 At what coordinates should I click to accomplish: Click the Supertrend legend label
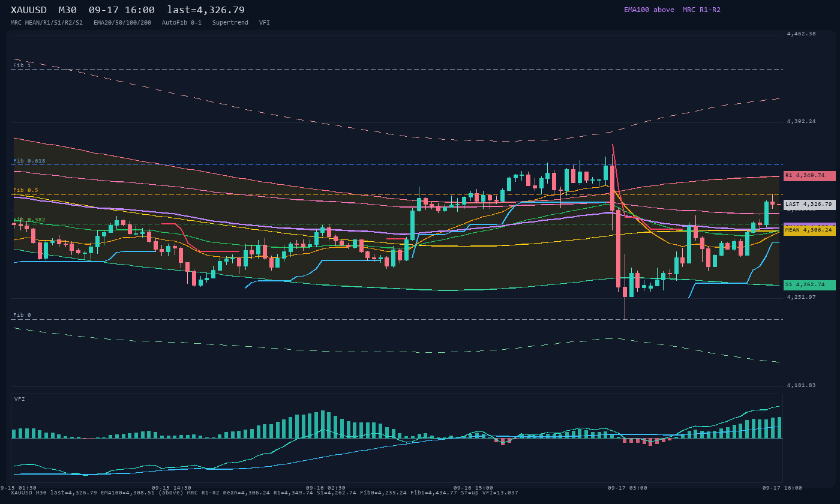click(230, 22)
